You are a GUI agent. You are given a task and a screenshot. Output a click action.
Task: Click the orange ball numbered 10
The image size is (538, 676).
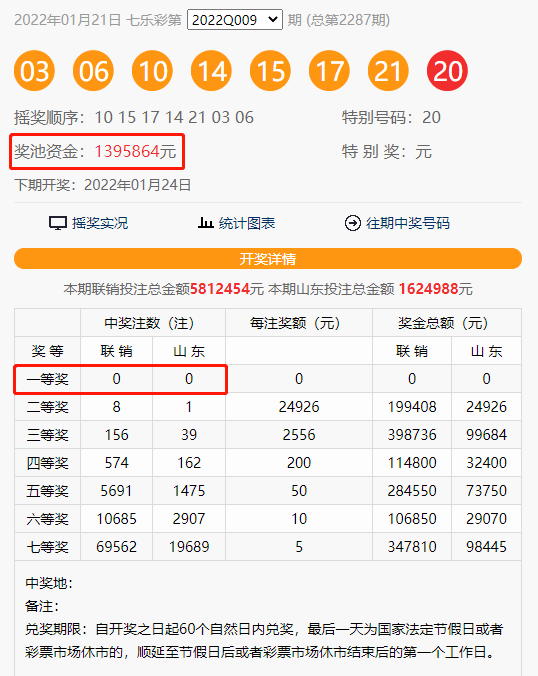click(x=153, y=71)
